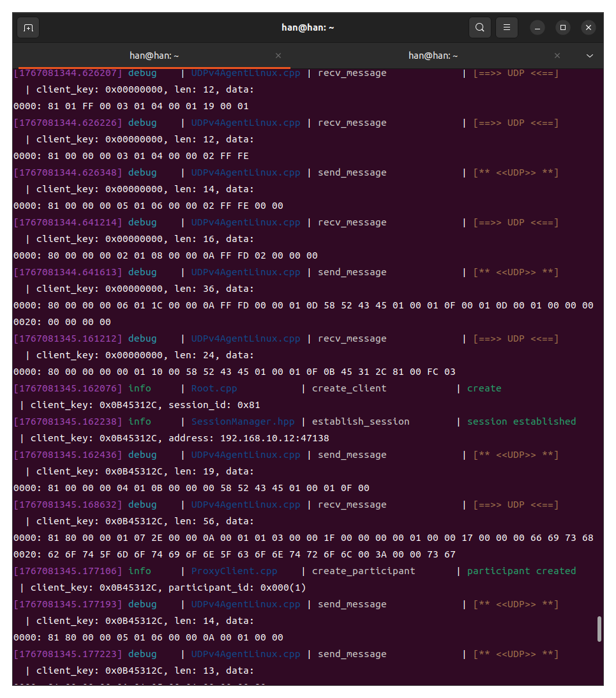Open the hamburger menu
The width and height of the screenshot is (616, 698).
click(x=506, y=27)
